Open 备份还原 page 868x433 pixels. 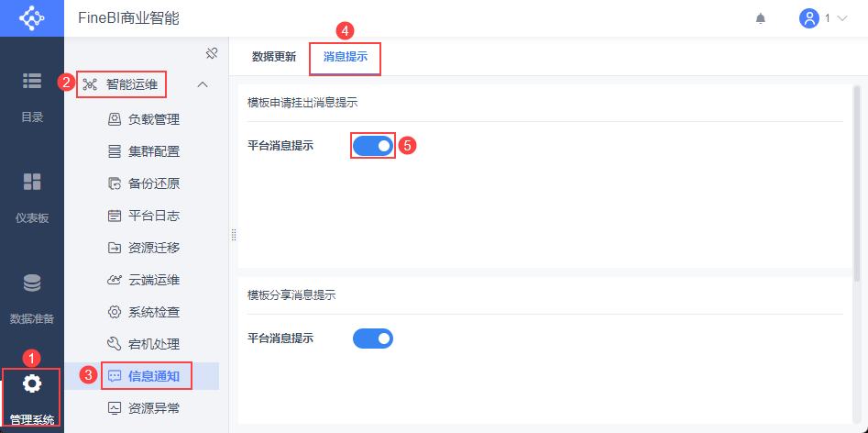tap(153, 183)
